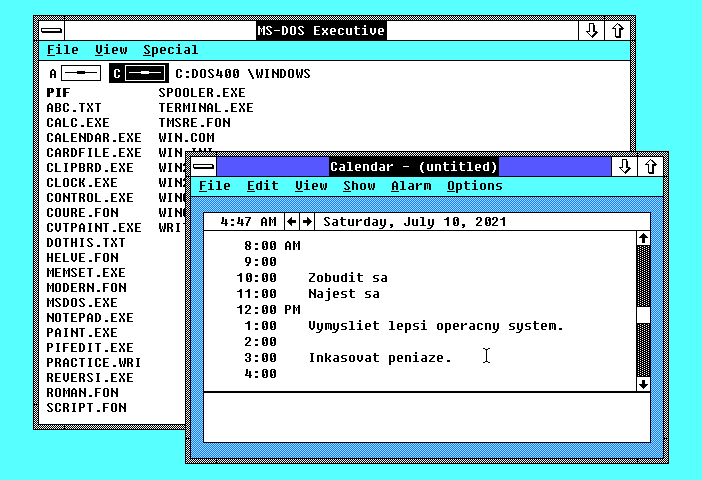Expand the MS-DOS Executive View menu
This screenshot has width=702, height=480.
click(111, 50)
